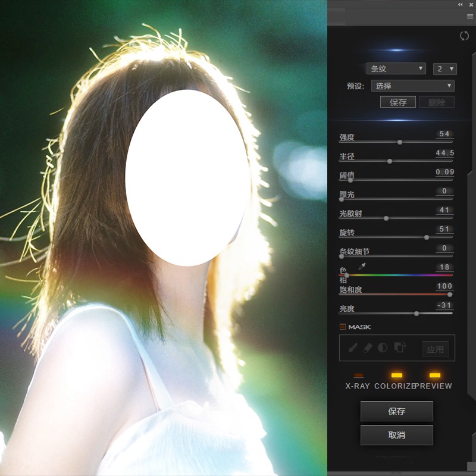Click the 半径 value field showing 44.5
Screen dimensions: 476x476
pos(444,154)
